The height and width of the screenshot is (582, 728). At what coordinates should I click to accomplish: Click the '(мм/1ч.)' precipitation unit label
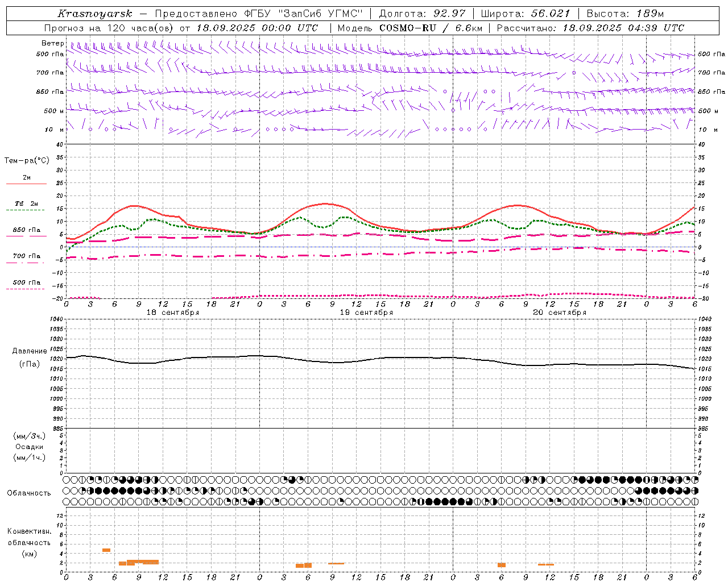tap(30, 458)
